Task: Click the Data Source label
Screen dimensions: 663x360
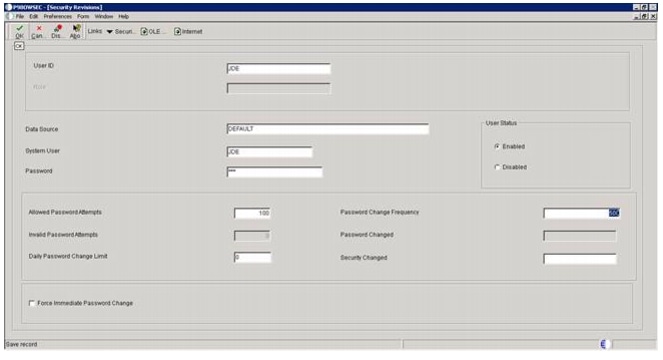Action: [x=42, y=129]
